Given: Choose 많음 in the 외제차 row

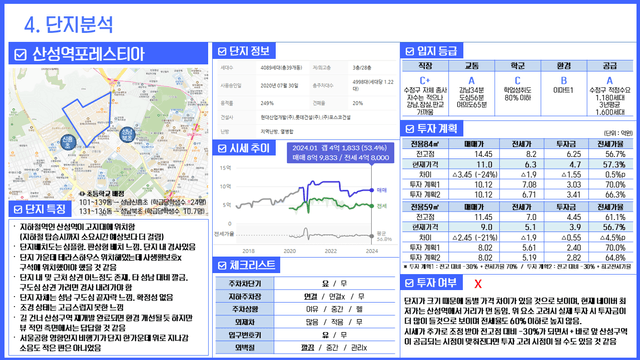Looking at the screenshot, I should point(312,322).
